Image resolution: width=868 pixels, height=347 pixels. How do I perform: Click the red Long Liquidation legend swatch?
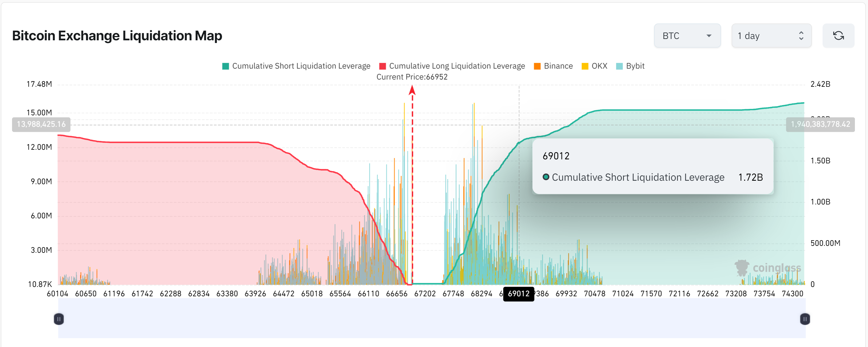coord(383,66)
